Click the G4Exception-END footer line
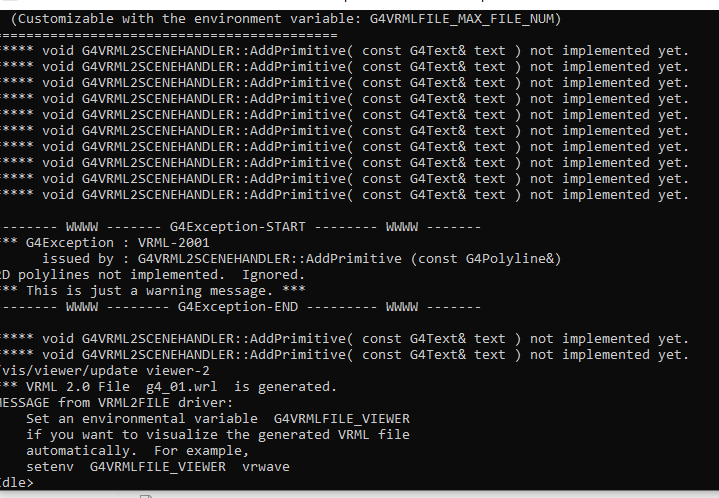 (240, 307)
